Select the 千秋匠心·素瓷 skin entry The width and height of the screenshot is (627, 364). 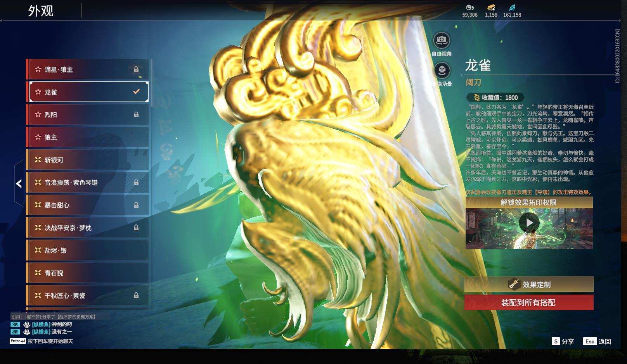87,295
